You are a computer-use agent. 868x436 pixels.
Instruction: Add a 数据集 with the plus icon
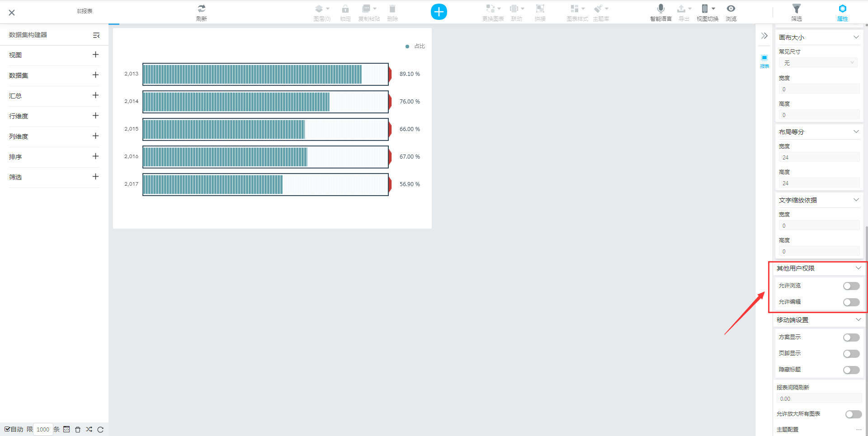[95, 75]
